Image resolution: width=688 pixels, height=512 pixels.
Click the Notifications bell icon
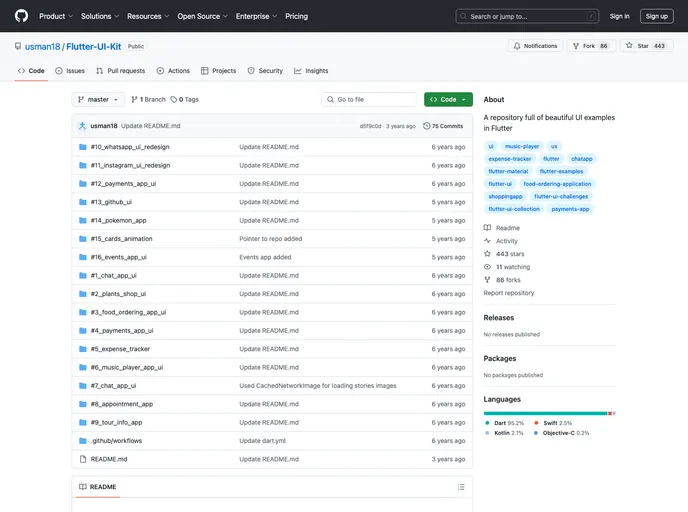tap(517, 46)
